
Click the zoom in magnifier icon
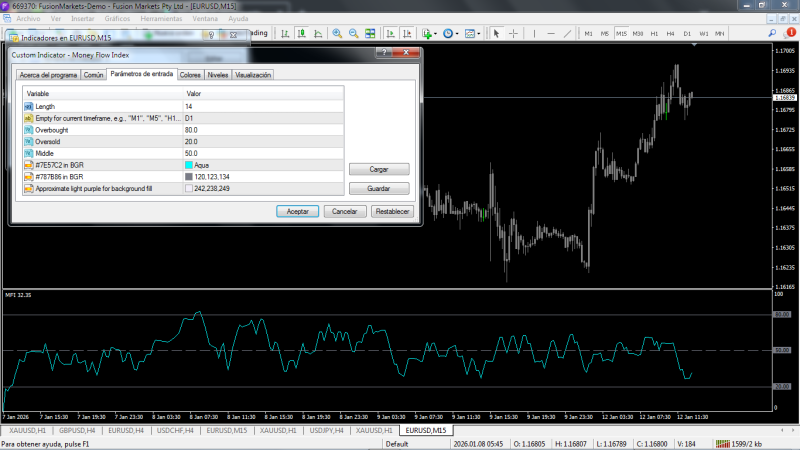(337, 34)
